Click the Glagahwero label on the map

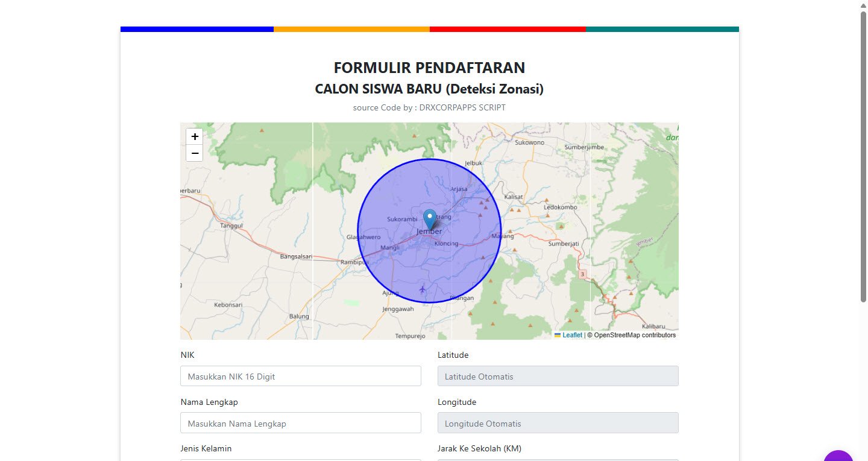tap(363, 237)
